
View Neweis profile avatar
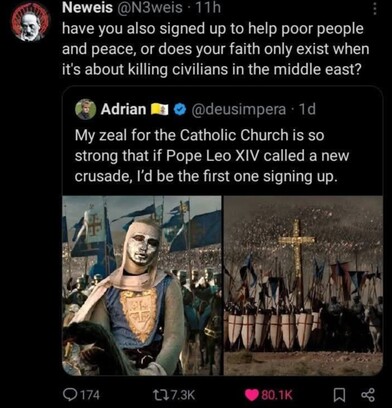30,25
